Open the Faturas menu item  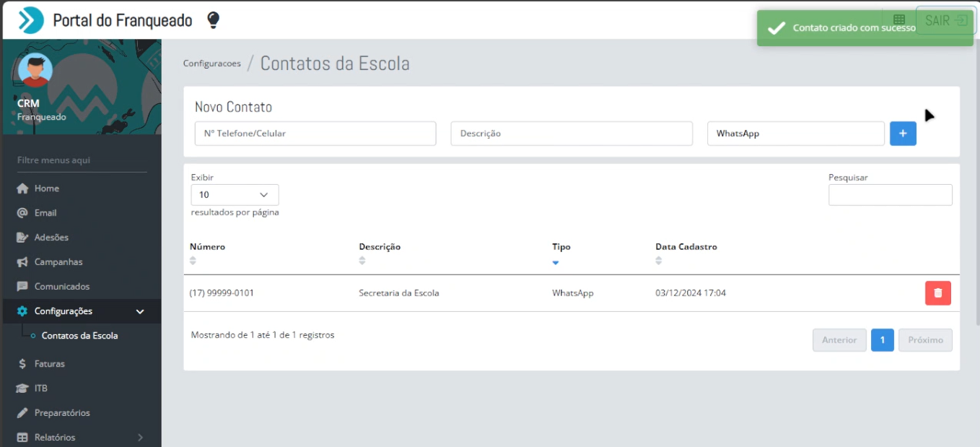[50, 364]
